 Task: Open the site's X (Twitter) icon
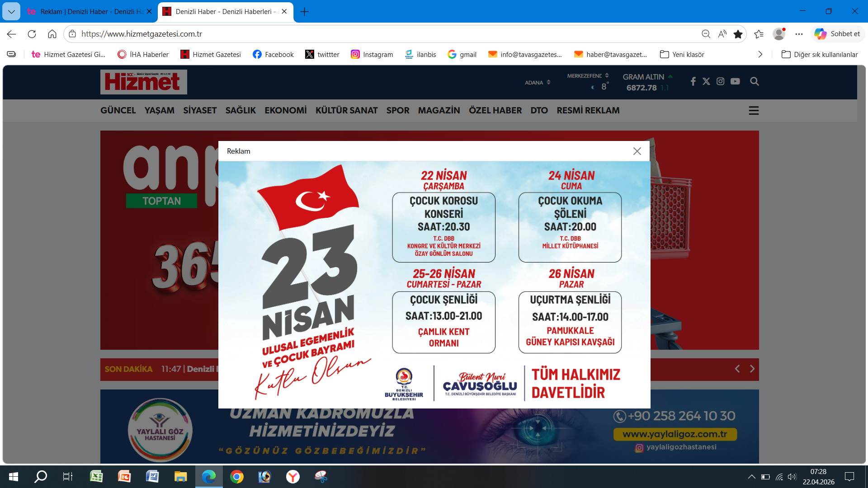click(x=707, y=81)
